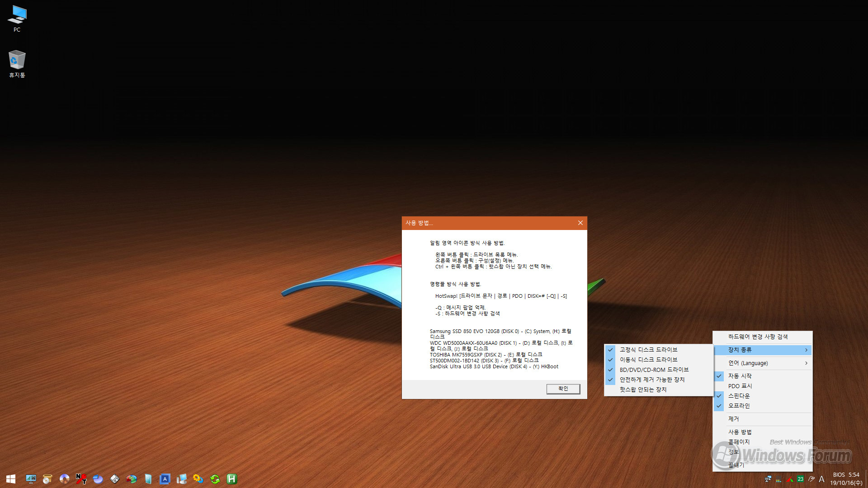Open the light blue document taskbar icon
The image size is (868, 488).
click(x=148, y=479)
